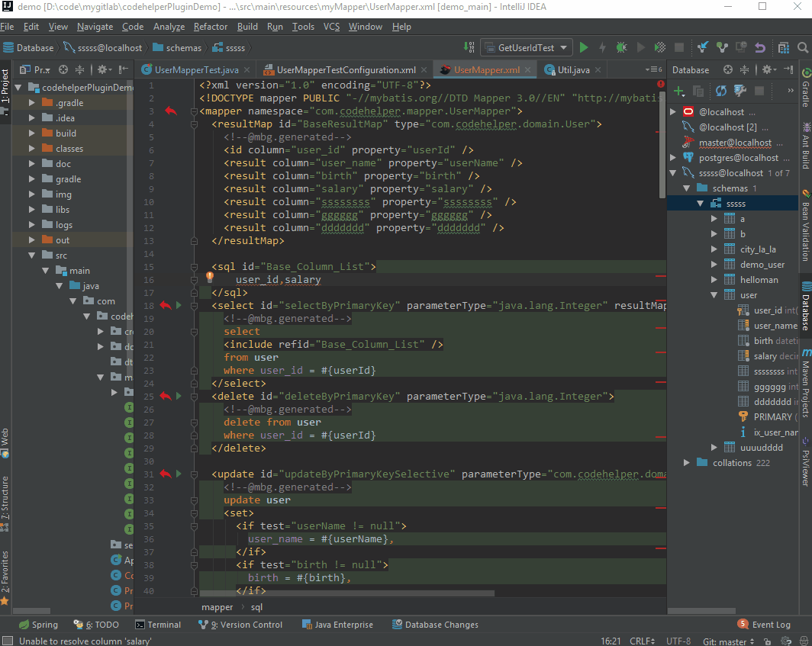
Task: Expand the demo_user table node
Action: click(714, 265)
